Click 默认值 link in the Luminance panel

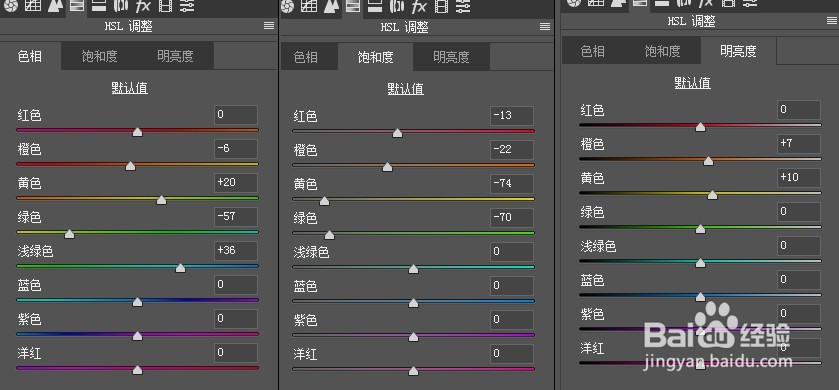pos(693,83)
